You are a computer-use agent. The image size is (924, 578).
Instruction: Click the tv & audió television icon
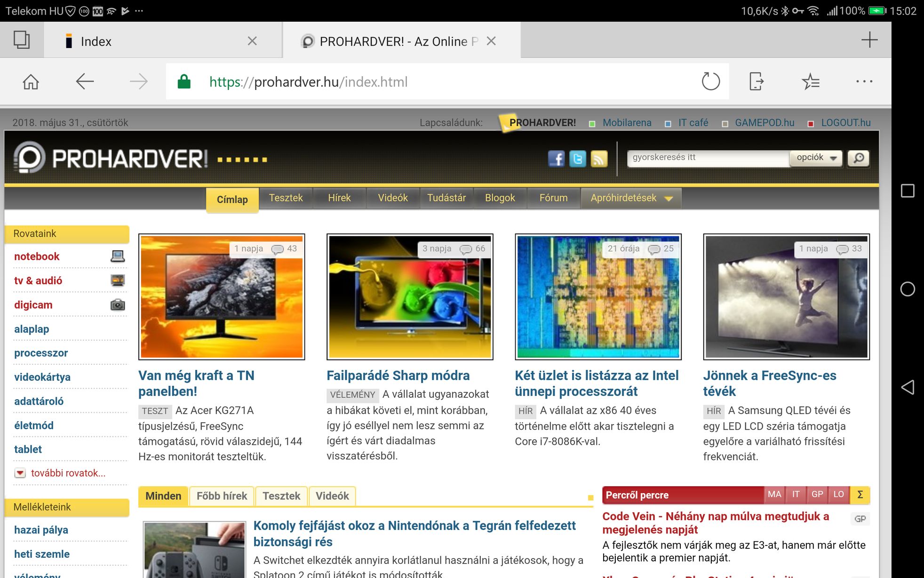click(118, 281)
